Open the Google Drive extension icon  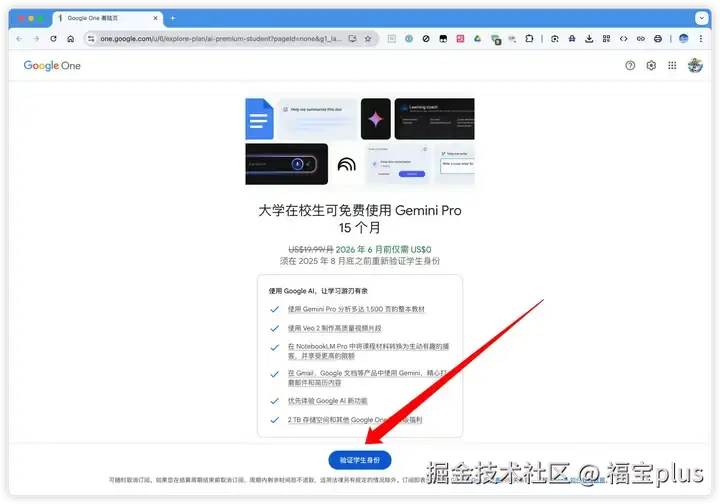pyautogui.click(x=478, y=39)
